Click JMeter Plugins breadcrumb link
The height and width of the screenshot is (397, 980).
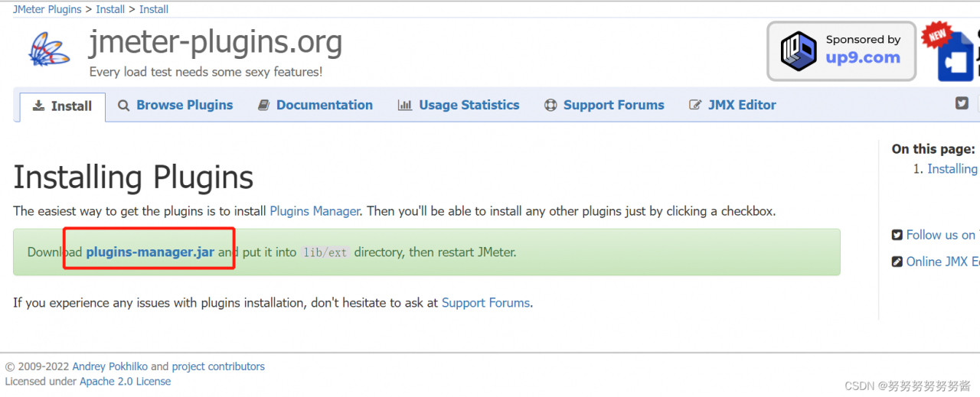[x=47, y=9]
